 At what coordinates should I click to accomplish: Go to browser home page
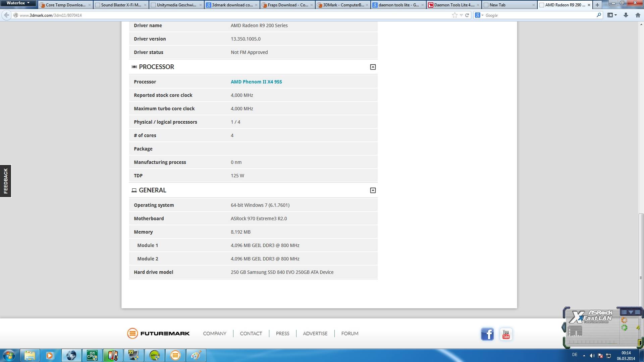[638, 15]
